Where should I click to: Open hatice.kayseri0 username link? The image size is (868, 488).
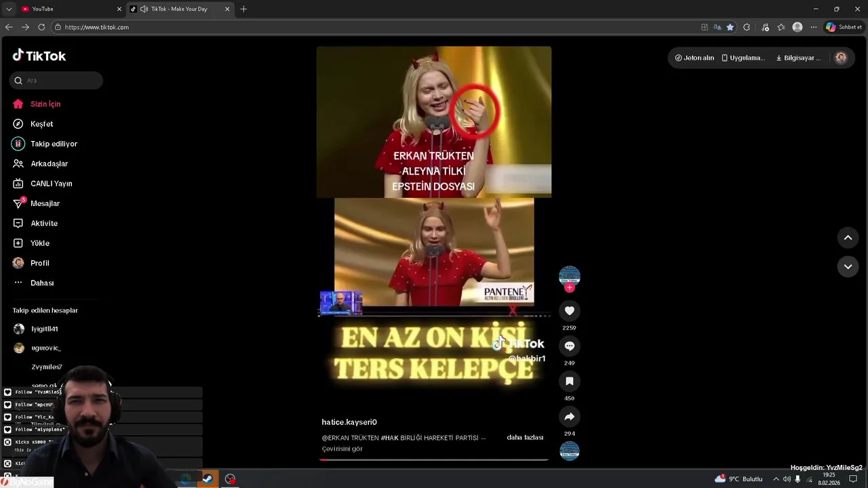349,422
